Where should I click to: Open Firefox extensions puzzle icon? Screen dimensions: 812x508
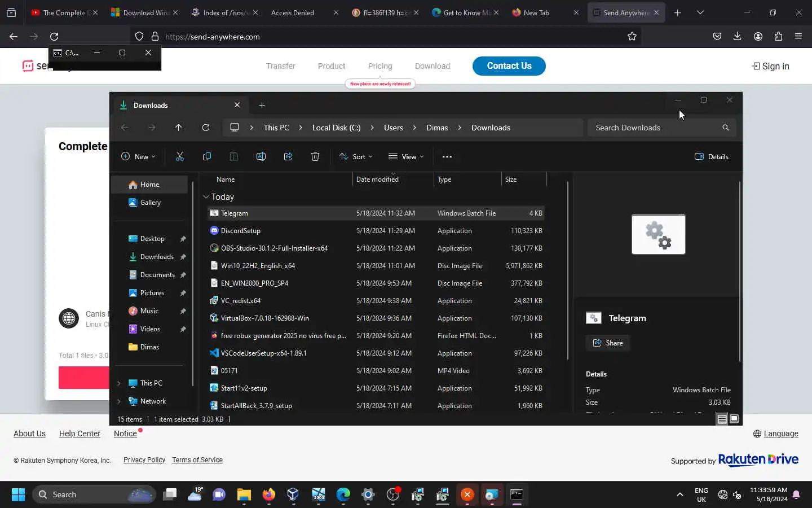point(778,36)
